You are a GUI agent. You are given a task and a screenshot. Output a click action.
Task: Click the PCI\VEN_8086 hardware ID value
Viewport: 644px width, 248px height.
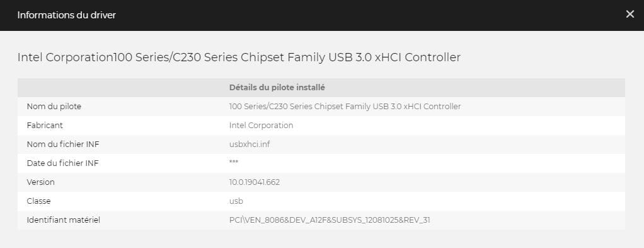pyautogui.click(x=330, y=220)
